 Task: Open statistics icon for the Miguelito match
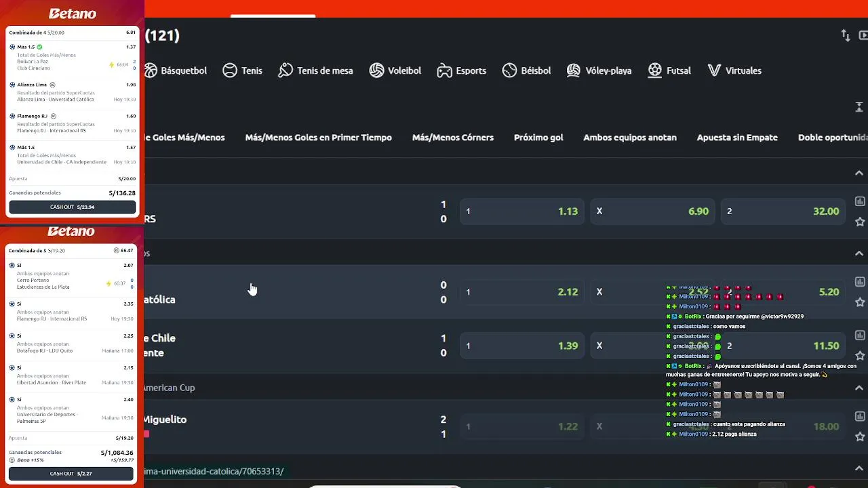pyautogui.click(x=860, y=416)
